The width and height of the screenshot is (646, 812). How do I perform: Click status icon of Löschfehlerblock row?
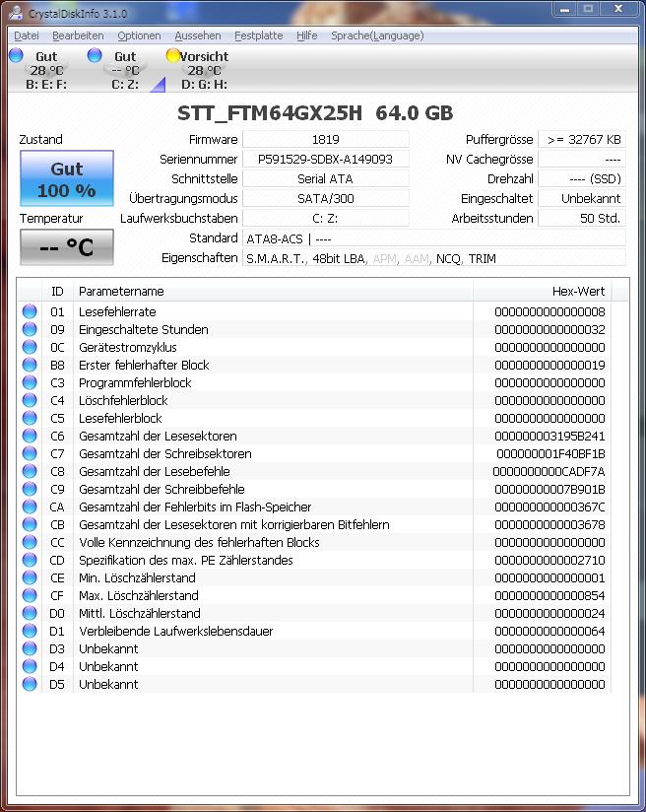[30, 400]
